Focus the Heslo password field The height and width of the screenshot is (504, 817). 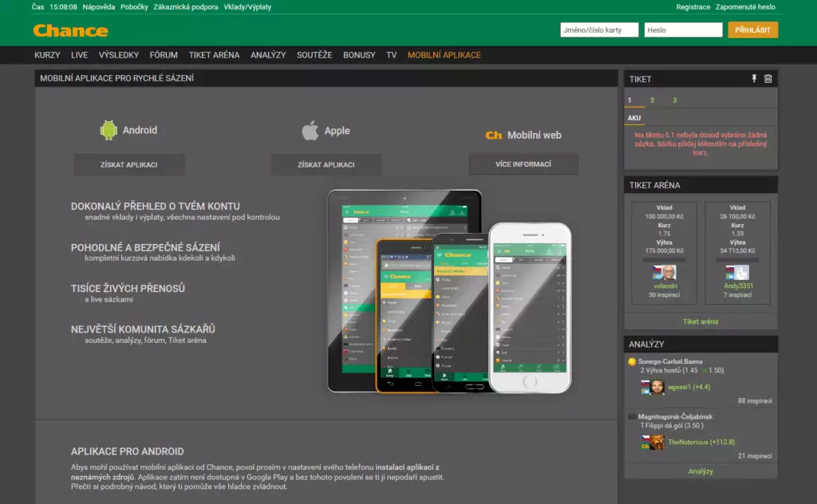683,30
